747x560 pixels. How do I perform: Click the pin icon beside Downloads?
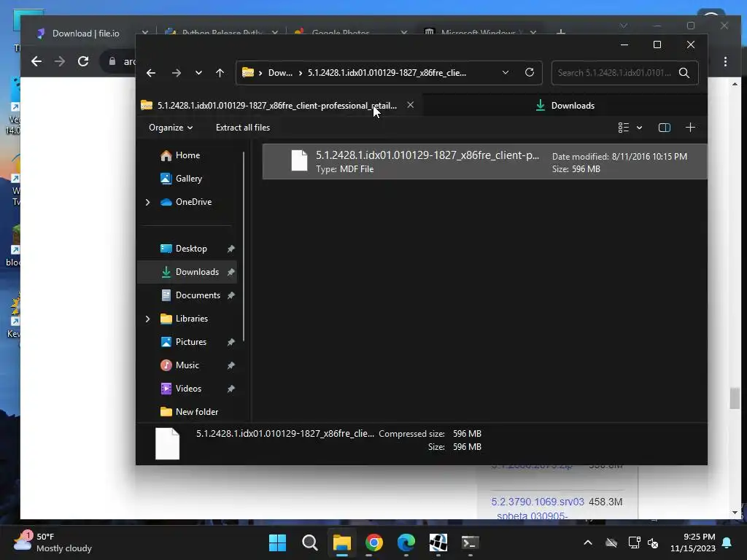pyautogui.click(x=231, y=272)
